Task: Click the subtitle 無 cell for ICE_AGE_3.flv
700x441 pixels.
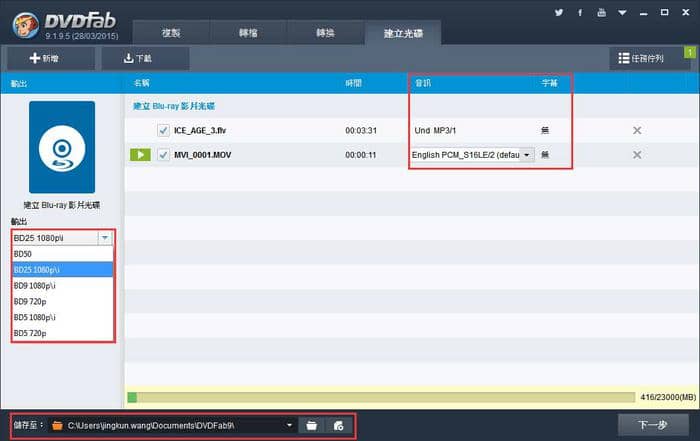Action: tap(545, 130)
